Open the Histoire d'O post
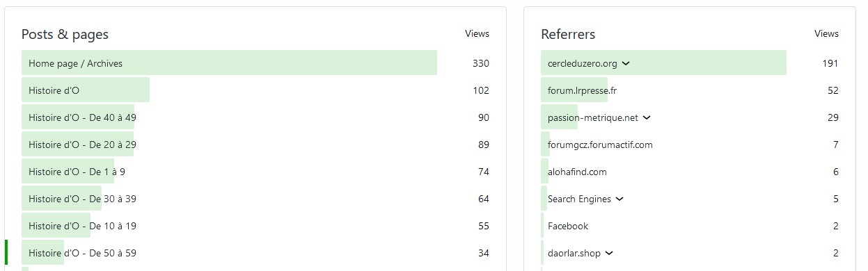This screenshot has height=271, width=868. pos(54,90)
